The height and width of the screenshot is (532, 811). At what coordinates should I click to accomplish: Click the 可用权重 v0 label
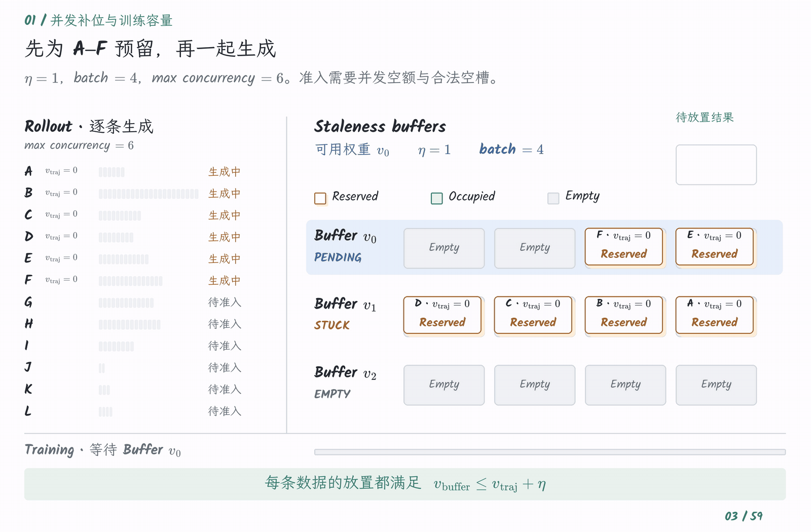tap(352, 150)
